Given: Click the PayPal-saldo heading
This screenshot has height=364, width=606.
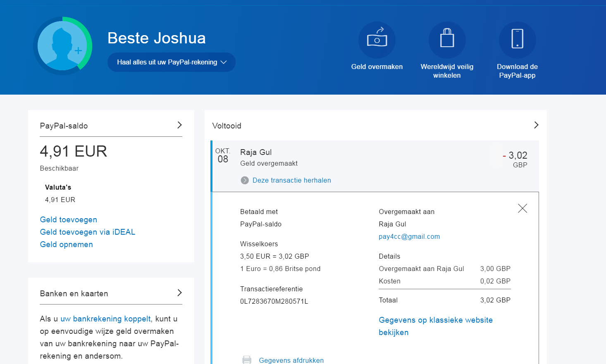Looking at the screenshot, I should click(64, 126).
